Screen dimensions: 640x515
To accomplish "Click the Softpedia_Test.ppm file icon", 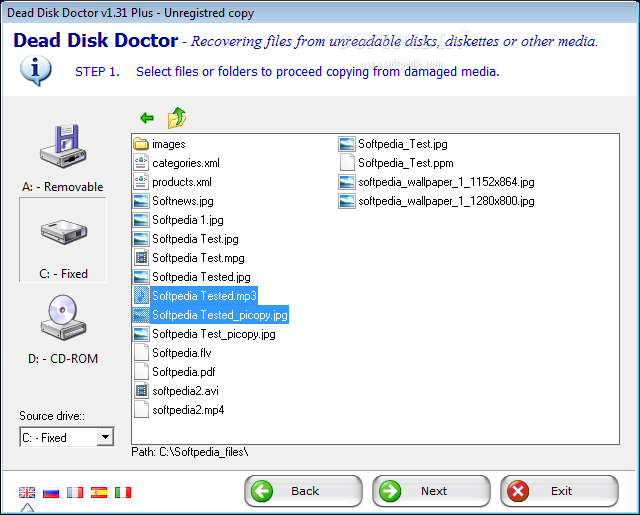I will click(347, 163).
